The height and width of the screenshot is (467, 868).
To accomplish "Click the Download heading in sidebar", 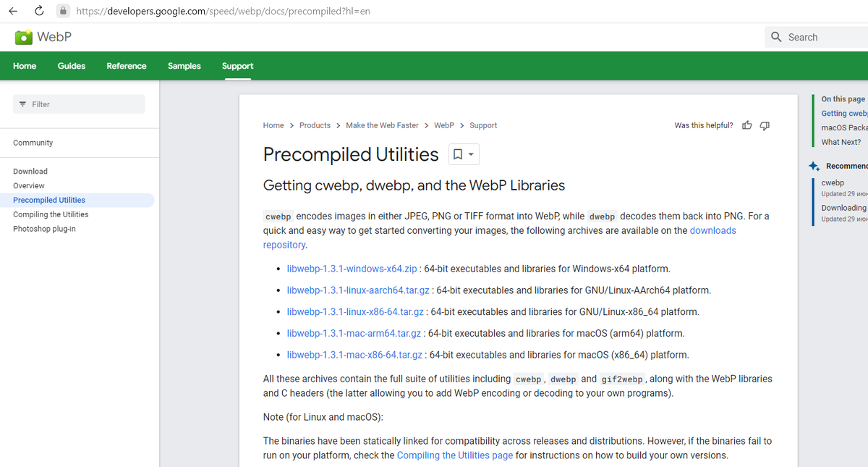I will pyautogui.click(x=30, y=172).
